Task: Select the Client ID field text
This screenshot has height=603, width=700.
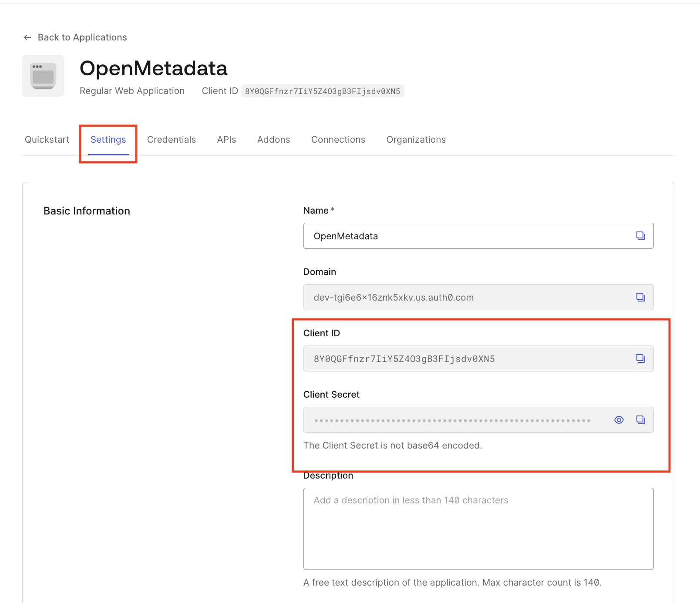Action: 404,359
